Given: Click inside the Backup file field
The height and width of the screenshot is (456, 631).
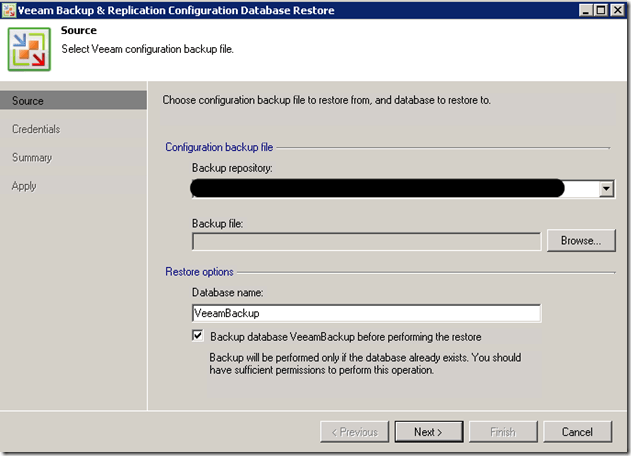Looking at the screenshot, I should [x=366, y=241].
